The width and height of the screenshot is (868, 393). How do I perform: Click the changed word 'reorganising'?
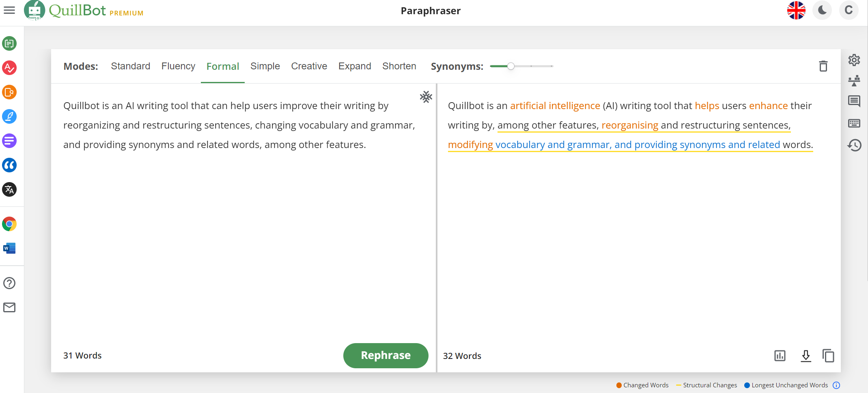630,125
